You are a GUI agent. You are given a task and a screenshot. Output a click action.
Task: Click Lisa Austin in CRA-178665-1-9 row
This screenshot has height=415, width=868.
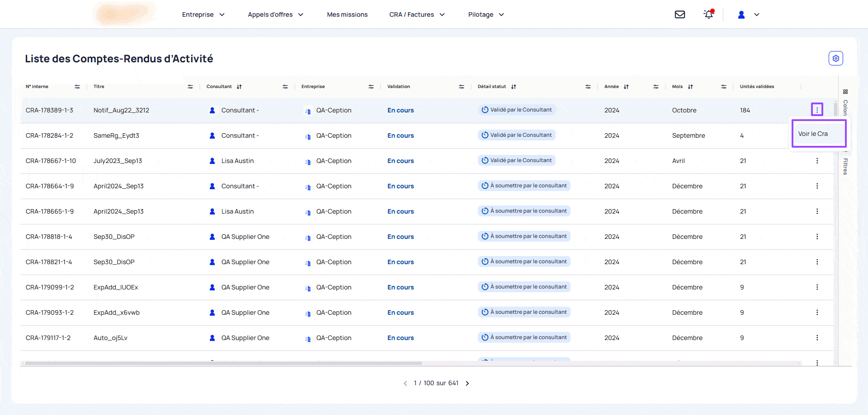coord(237,211)
